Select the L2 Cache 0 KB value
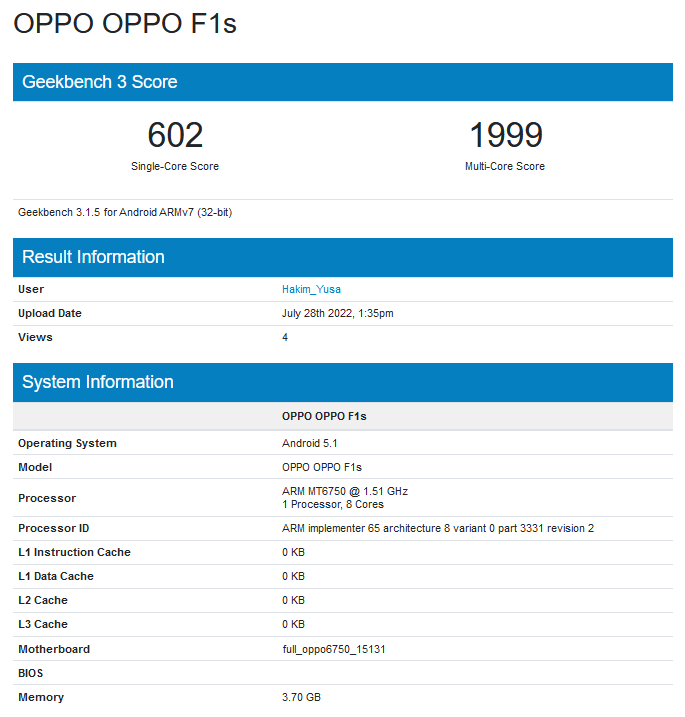Image resolution: width=685 pixels, height=717 pixels. point(293,600)
